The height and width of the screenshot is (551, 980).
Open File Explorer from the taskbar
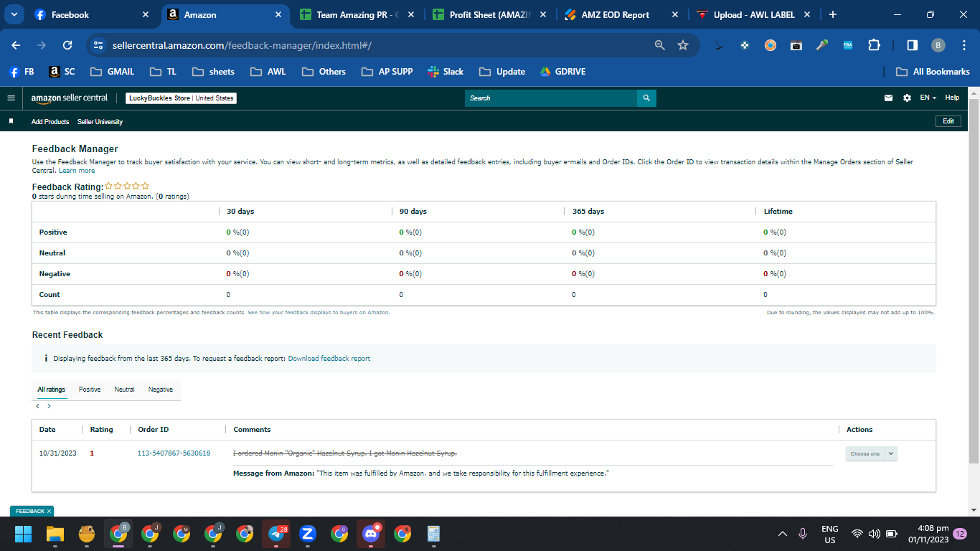pyautogui.click(x=55, y=534)
